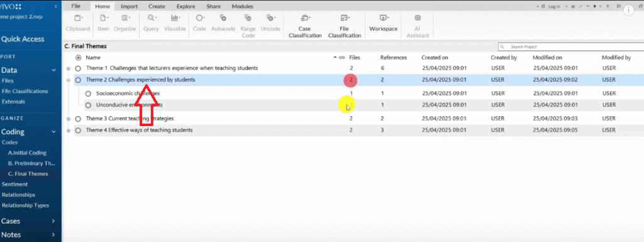The width and height of the screenshot is (644, 242).
Task: Expand Theme 1 Challenges that lecturers experience
Action: coord(69,68)
